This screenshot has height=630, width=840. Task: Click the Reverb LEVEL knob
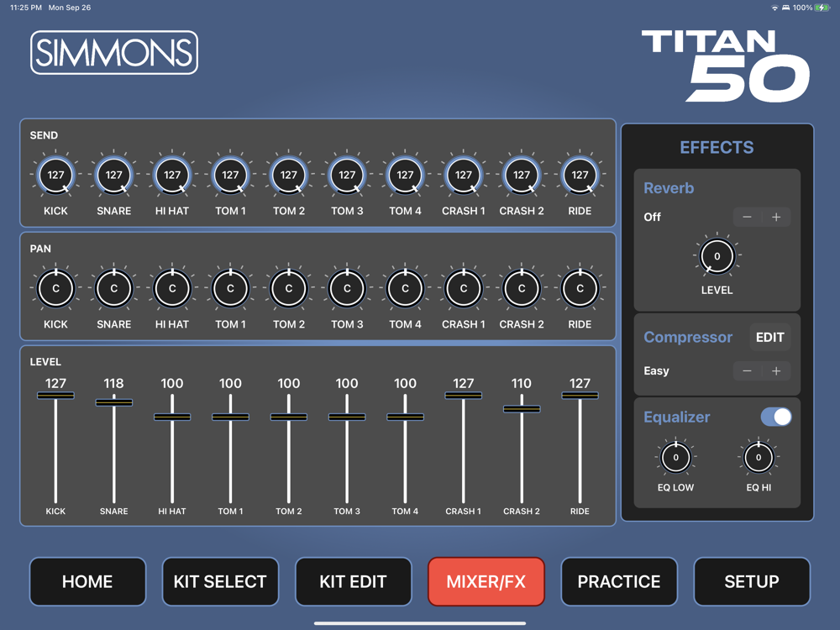tap(717, 256)
